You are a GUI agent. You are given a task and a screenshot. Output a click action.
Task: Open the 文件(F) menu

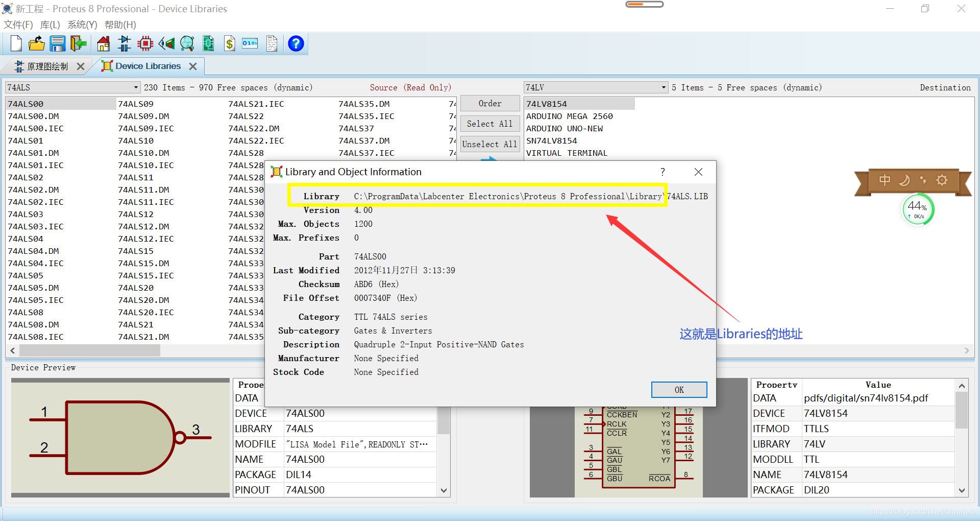click(18, 25)
